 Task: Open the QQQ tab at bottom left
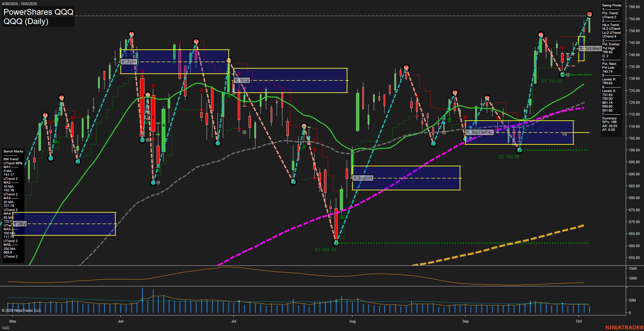pyautogui.click(x=5, y=328)
